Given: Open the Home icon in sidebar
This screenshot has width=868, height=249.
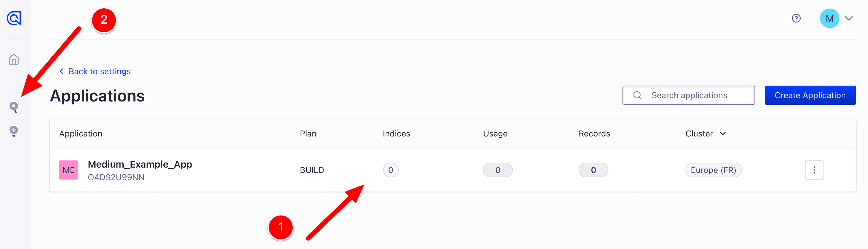Looking at the screenshot, I should [14, 60].
